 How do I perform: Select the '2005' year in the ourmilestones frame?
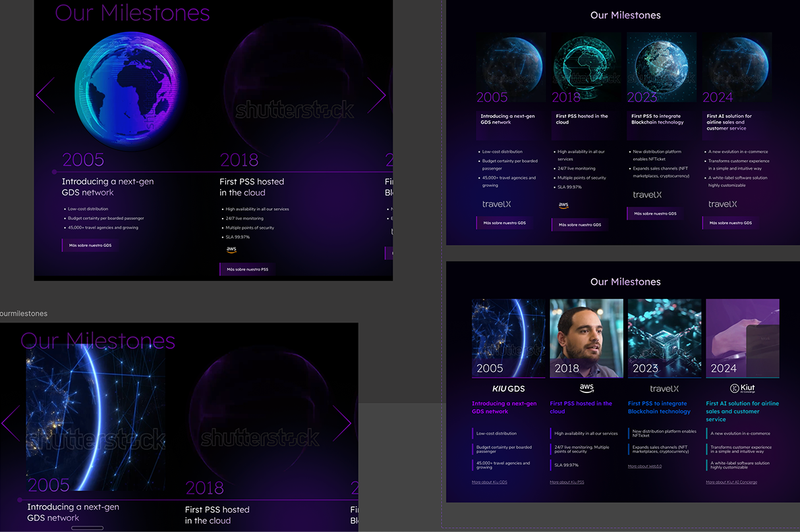click(49, 486)
